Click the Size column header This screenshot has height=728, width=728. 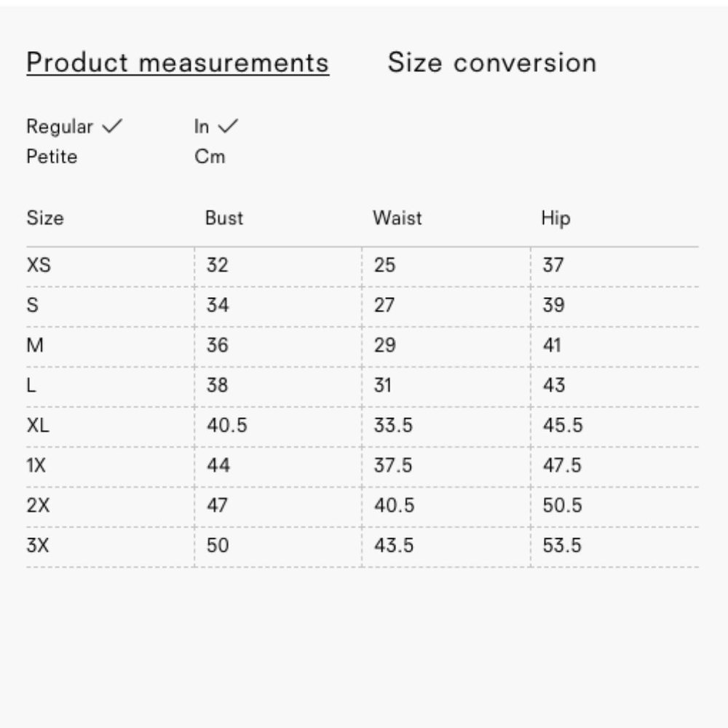coord(45,218)
